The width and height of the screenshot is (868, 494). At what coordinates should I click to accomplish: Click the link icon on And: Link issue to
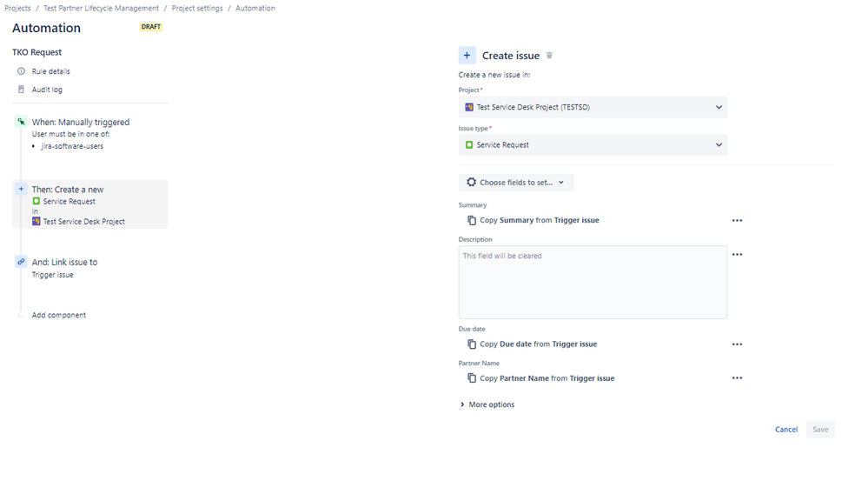(21, 262)
